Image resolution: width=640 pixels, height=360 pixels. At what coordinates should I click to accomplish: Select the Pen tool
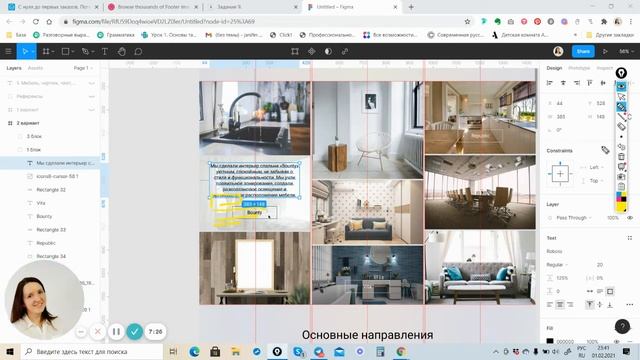tap(85, 51)
